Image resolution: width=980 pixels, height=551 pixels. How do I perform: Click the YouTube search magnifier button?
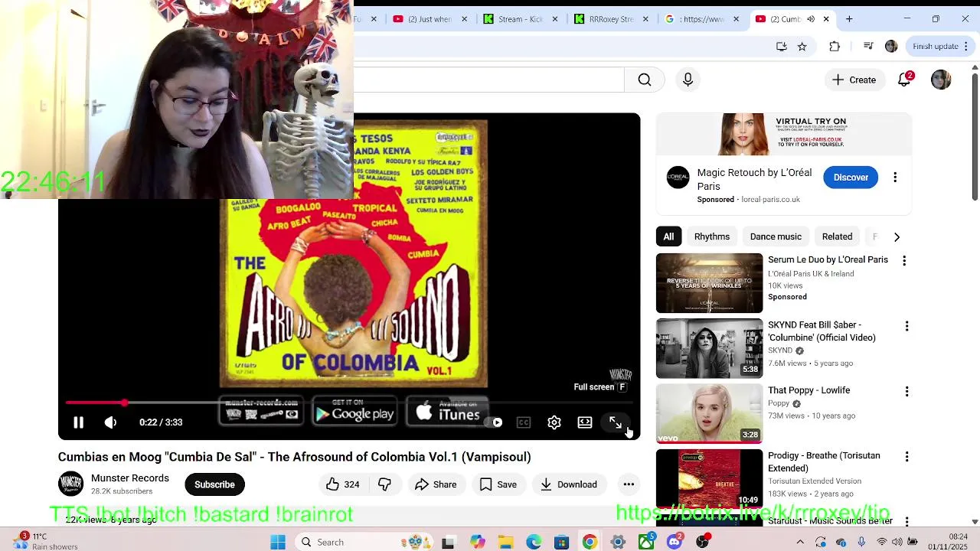[x=645, y=80]
